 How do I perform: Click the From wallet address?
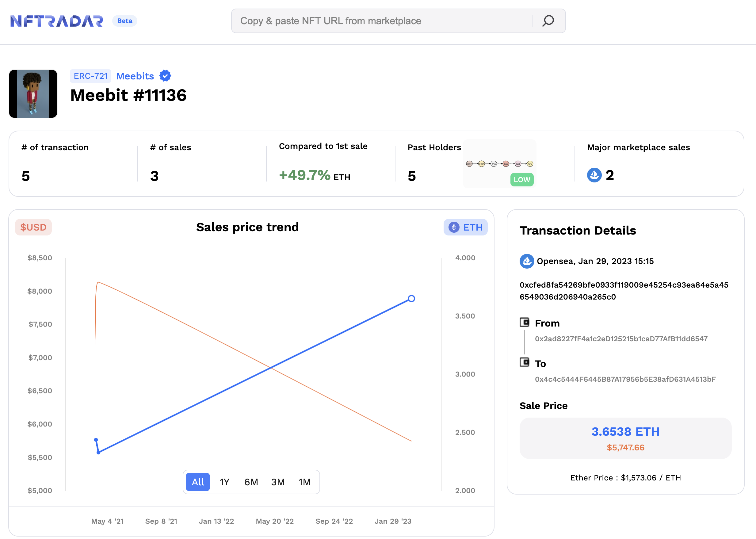pyautogui.click(x=621, y=339)
